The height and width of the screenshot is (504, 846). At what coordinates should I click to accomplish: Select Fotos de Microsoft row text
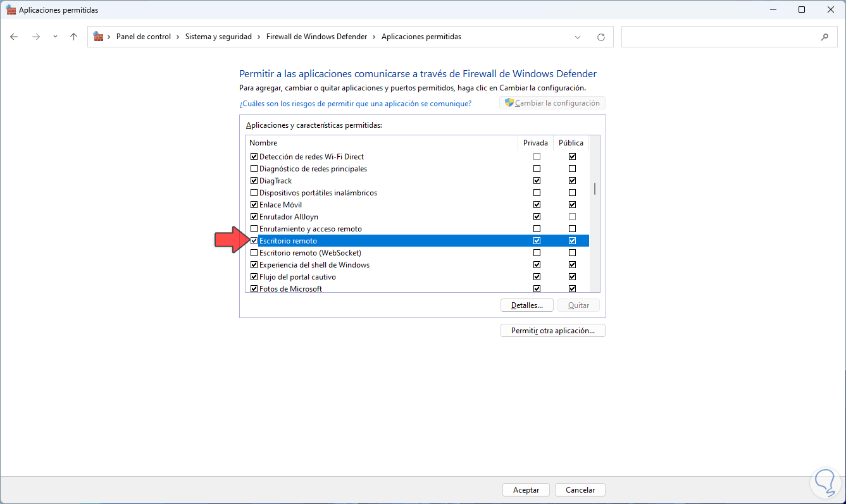click(291, 289)
